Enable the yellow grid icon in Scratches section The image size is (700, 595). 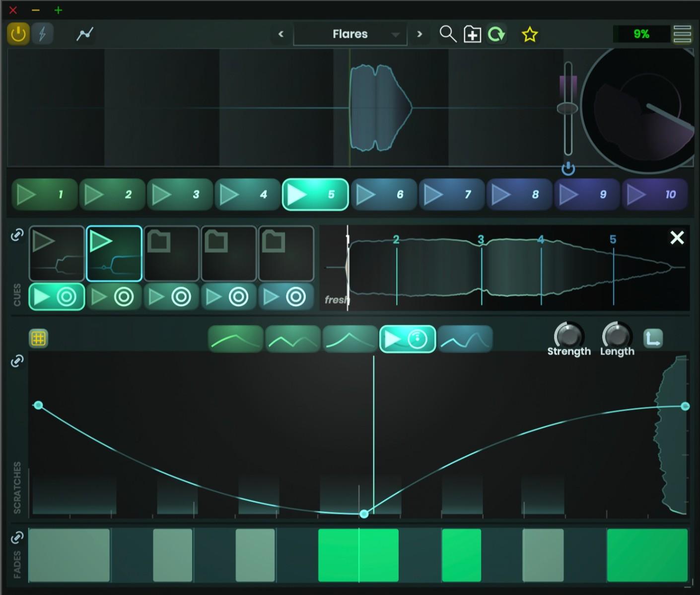click(x=39, y=338)
